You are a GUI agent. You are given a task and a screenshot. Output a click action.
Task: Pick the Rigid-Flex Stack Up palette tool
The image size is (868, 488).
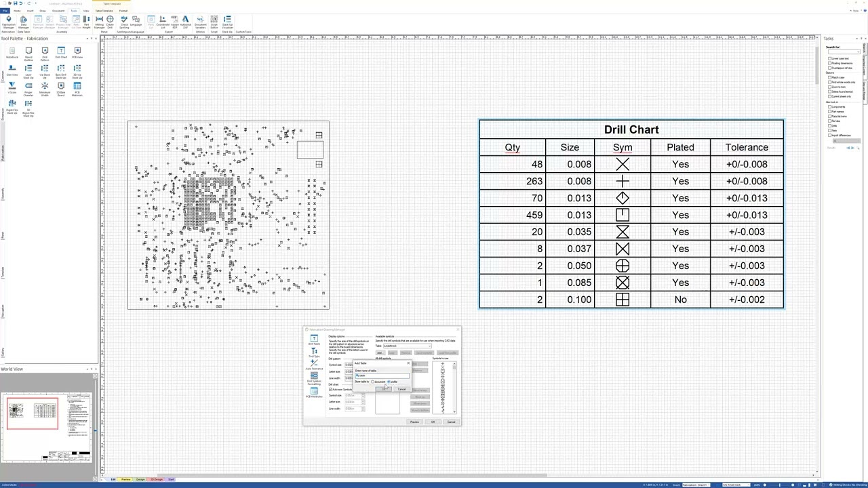pos(12,106)
